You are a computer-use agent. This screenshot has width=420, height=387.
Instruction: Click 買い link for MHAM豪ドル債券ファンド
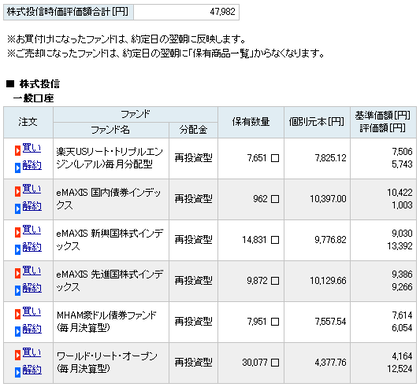[x=32, y=312]
